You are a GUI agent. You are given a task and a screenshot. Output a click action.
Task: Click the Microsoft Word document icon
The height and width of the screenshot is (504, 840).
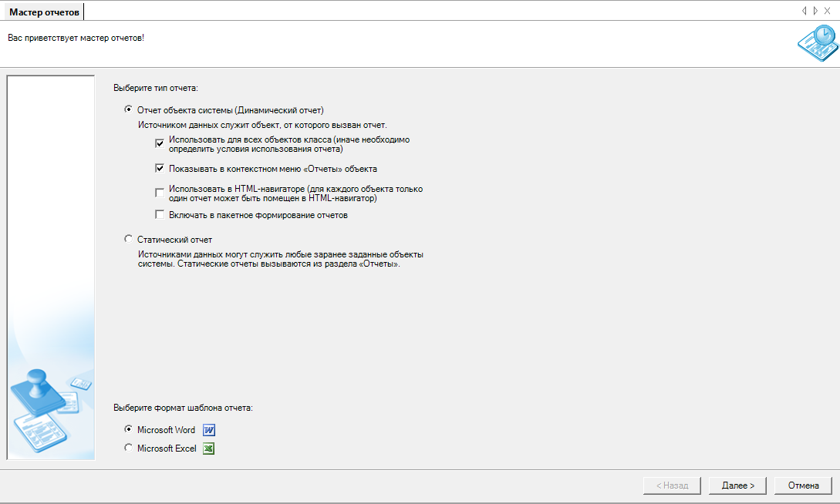(208, 430)
